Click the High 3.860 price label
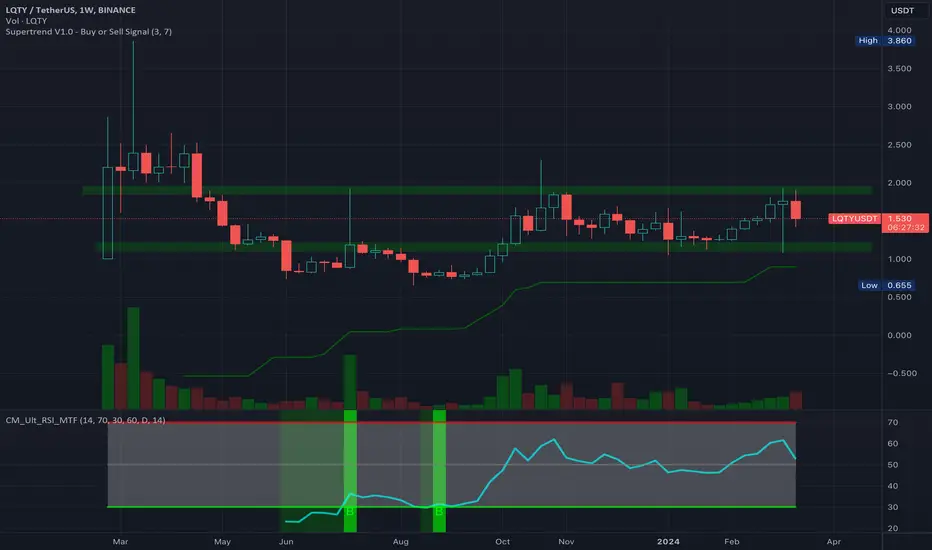Image resolution: width=932 pixels, height=550 pixels. click(884, 40)
